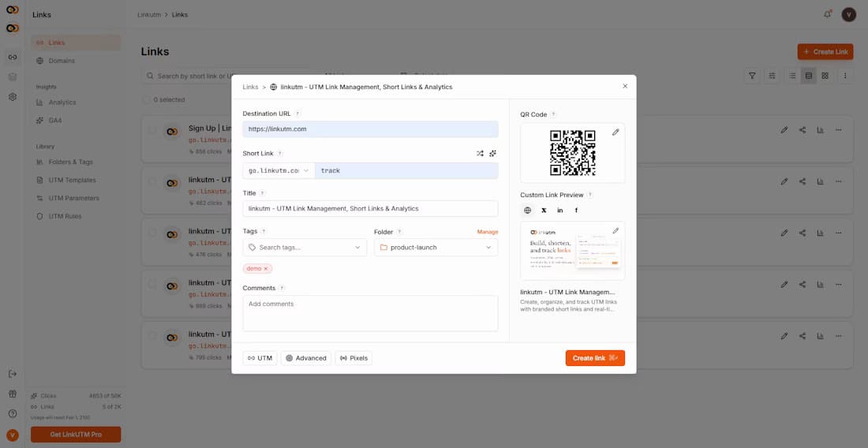The width and height of the screenshot is (868, 448).
Task: Click the randomize short link shuffle icon
Action: (x=480, y=153)
